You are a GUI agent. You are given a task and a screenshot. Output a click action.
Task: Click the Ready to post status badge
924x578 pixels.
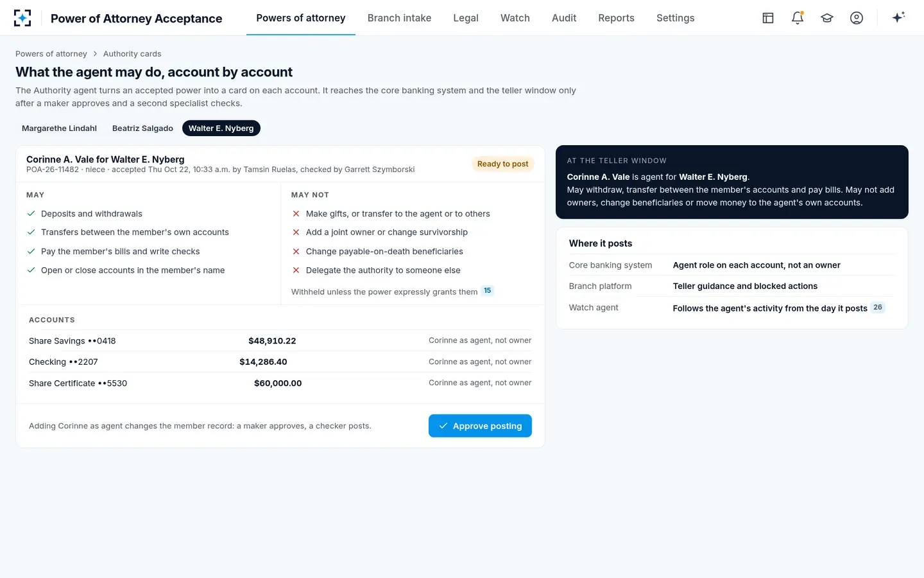tap(502, 164)
